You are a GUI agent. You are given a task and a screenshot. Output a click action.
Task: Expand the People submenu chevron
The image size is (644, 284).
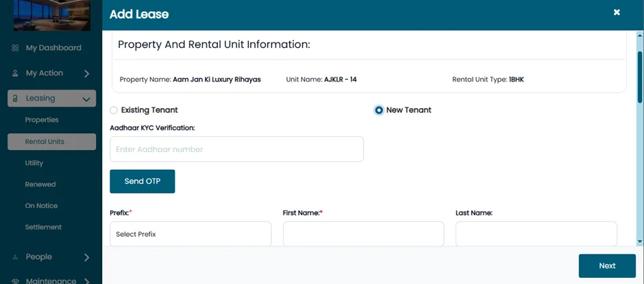tap(86, 257)
